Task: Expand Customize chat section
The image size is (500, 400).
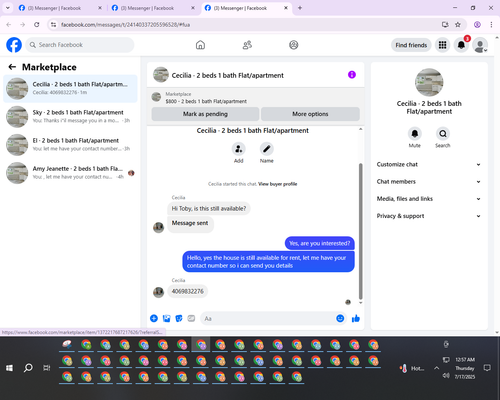Action: [x=429, y=164]
